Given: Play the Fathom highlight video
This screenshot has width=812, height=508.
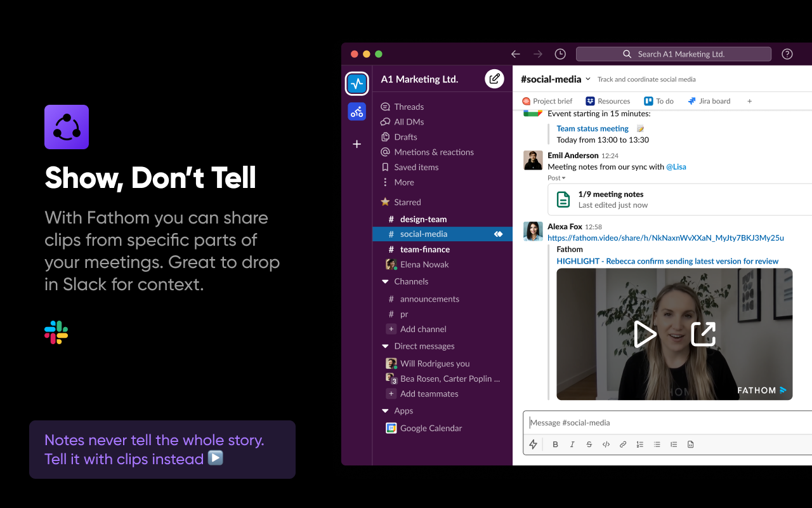Looking at the screenshot, I should tap(645, 334).
